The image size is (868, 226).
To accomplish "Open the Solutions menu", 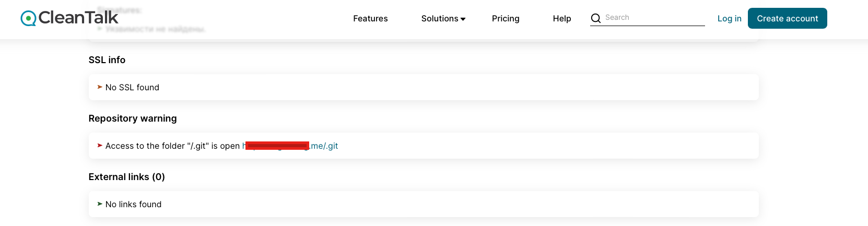I will coord(439,18).
